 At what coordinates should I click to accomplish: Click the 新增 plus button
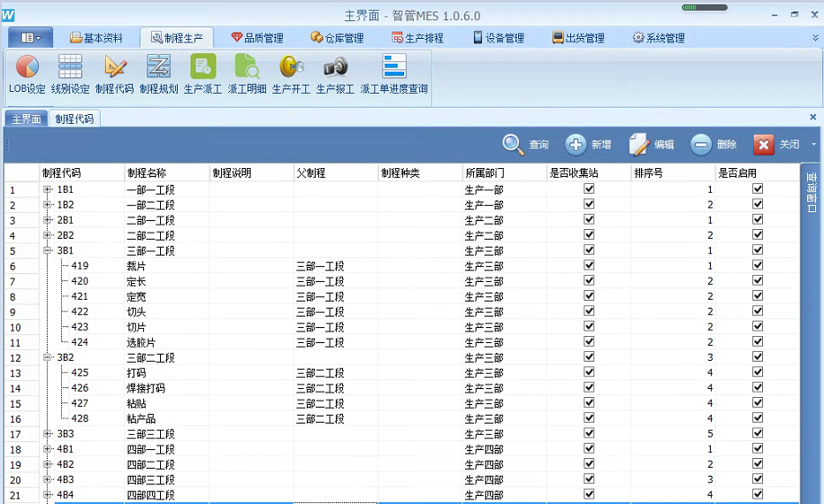tap(588, 144)
